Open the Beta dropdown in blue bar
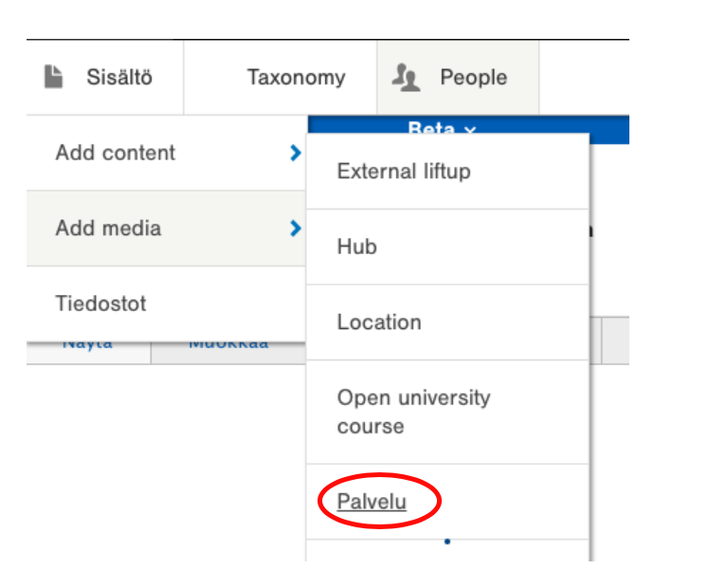709x588 pixels. point(442,128)
